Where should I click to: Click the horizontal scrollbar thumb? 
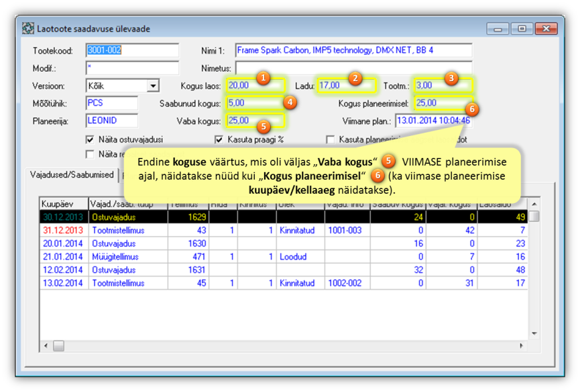[58, 346]
